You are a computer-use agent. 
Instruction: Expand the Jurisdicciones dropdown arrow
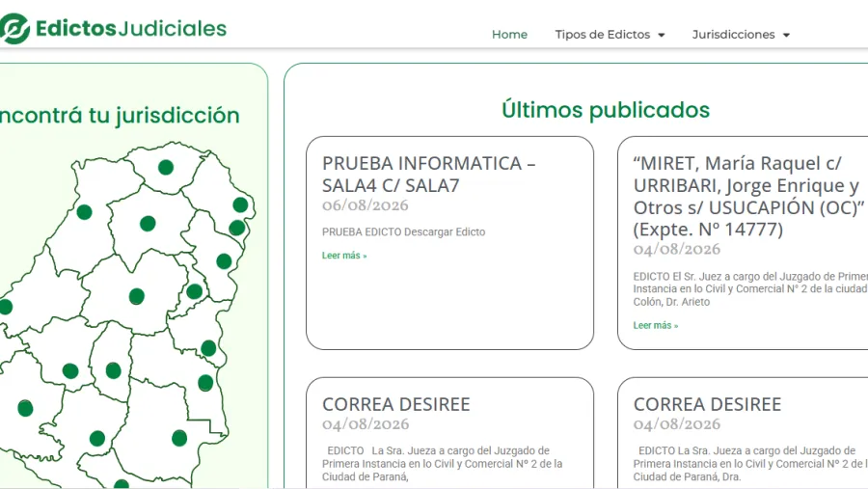click(786, 35)
